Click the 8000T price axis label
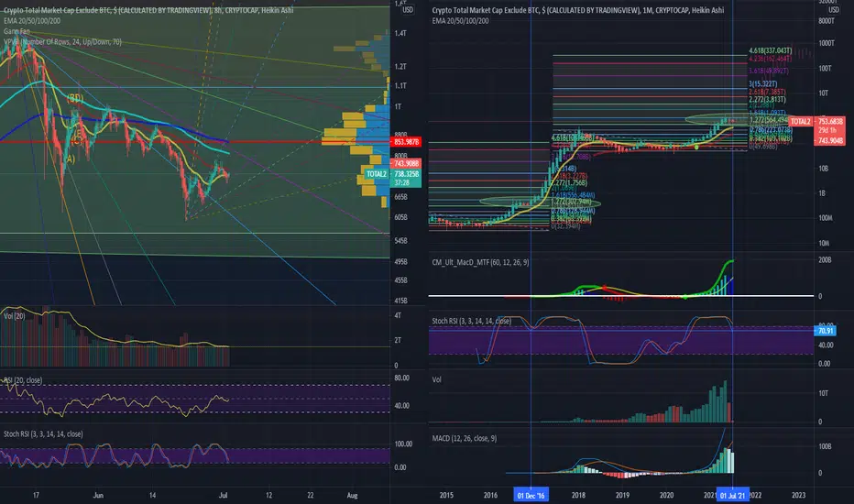 (x=827, y=21)
